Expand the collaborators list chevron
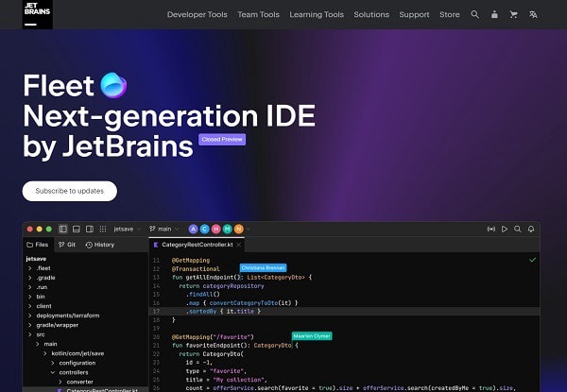This screenshot has width=567, height=392. pos(249,229)
